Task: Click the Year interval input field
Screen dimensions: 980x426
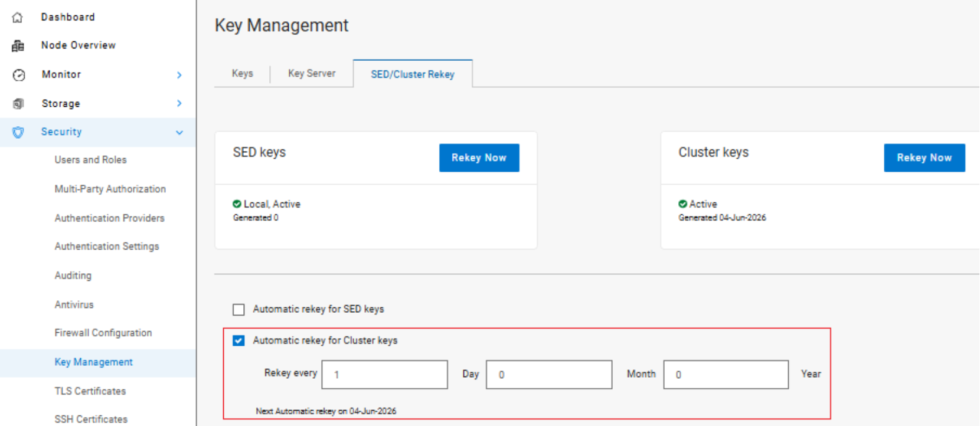Action: click(726, 375)
